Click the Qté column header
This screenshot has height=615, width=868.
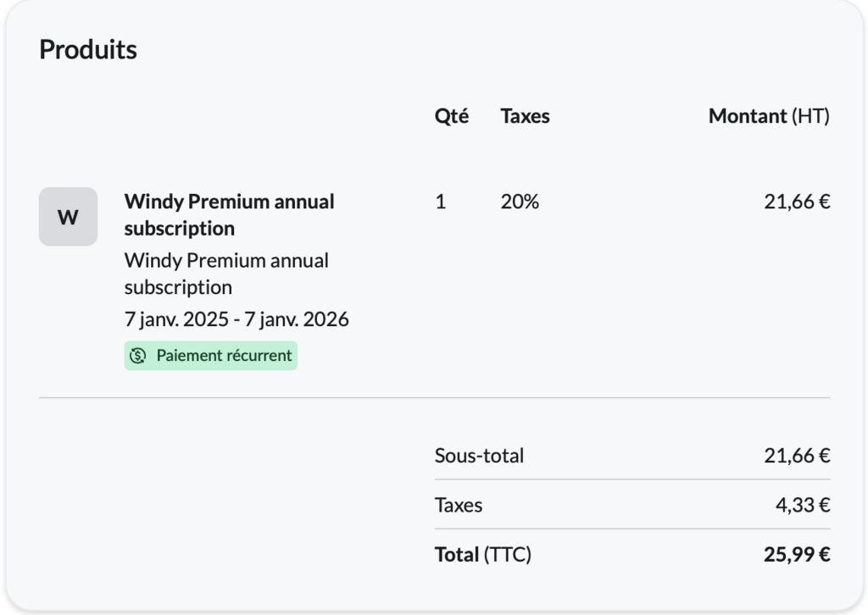point(451,116)
